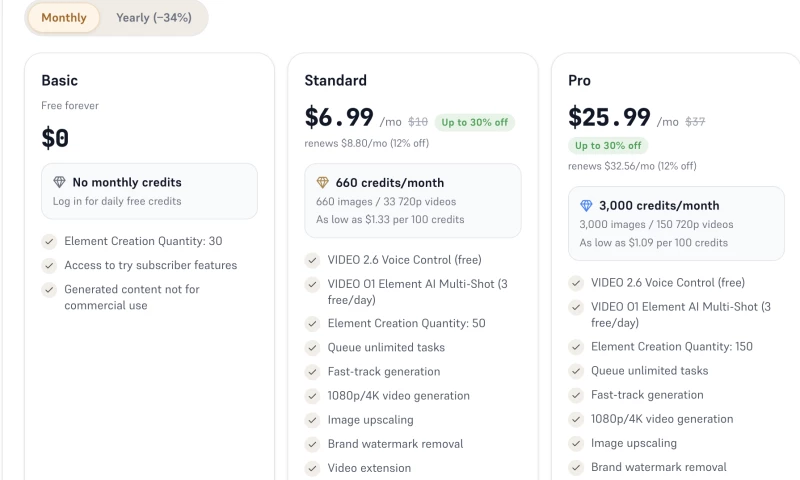This screenshot has width=800, height=480.
Task: Click Pro plan check icon for Image upscaling
Action: [x=576, y=443]
